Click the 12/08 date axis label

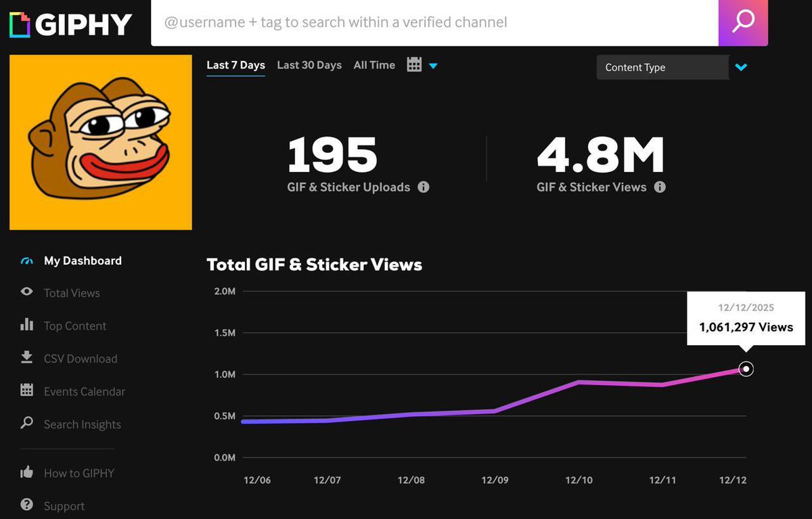click(411, 480)
